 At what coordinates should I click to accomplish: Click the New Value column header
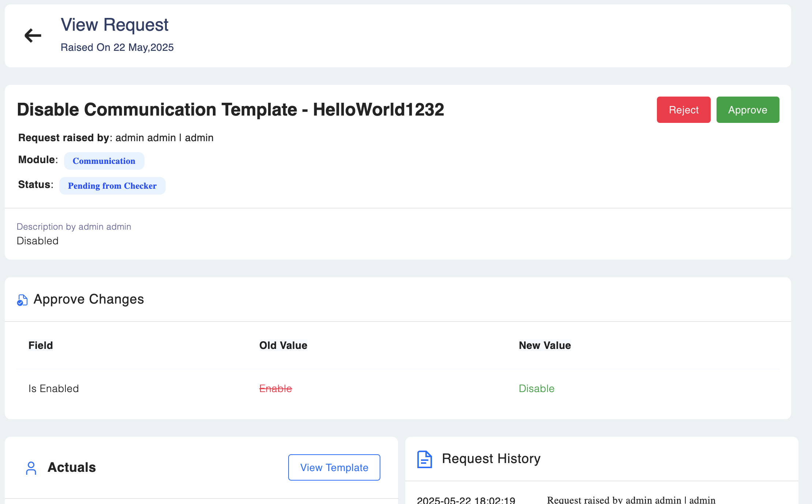[545, 345]
